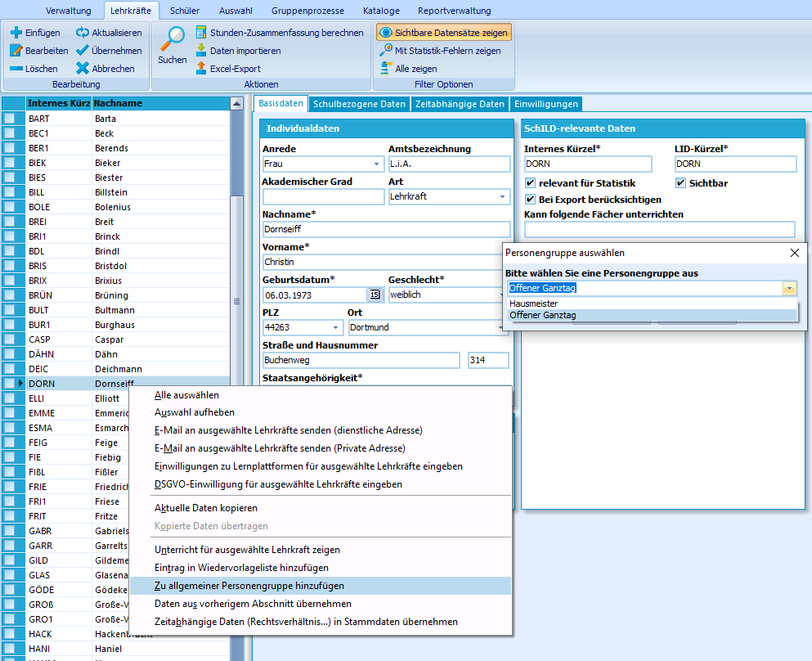812x661 pixels.
Task: Click the Einfügen plus icon
Action: 16,33
